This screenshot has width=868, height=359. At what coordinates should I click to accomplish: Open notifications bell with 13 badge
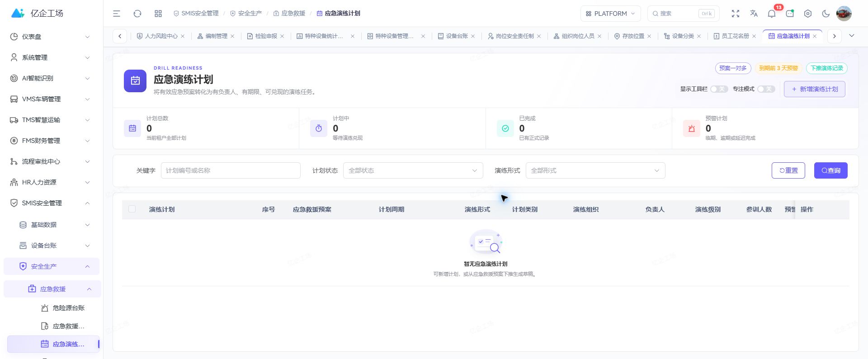772,14
